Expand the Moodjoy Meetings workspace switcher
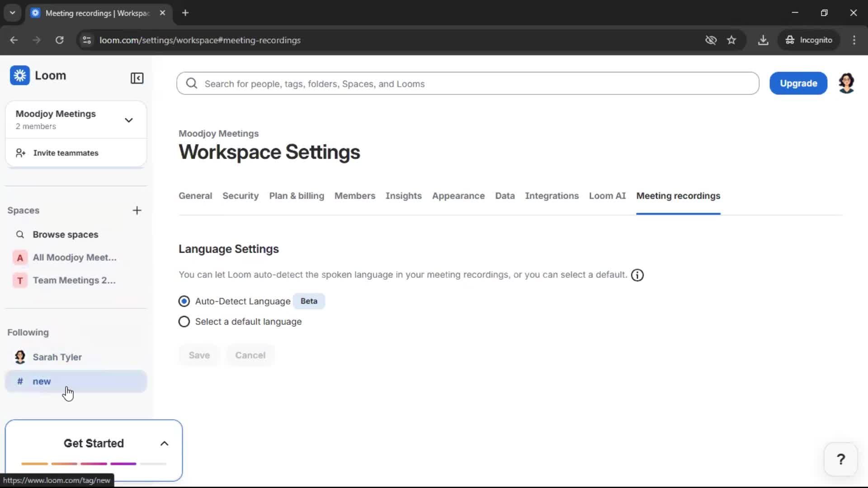The image size is (868, 488). point(129,120)
